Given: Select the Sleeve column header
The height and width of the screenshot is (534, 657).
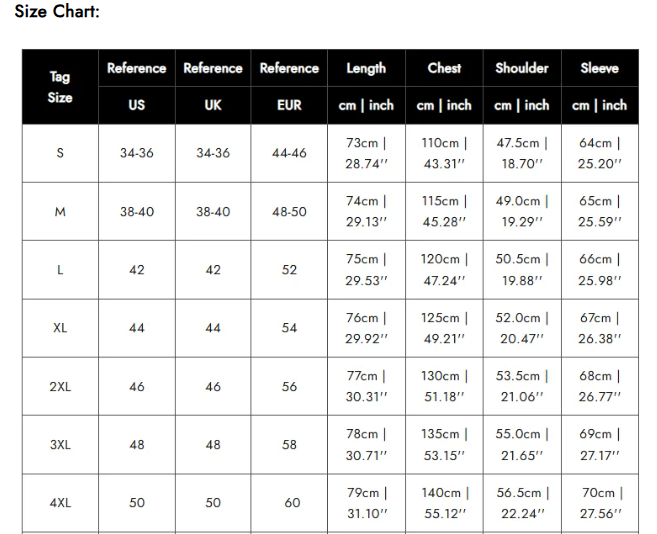Looking at the screenshot, I should click(599, 68).
